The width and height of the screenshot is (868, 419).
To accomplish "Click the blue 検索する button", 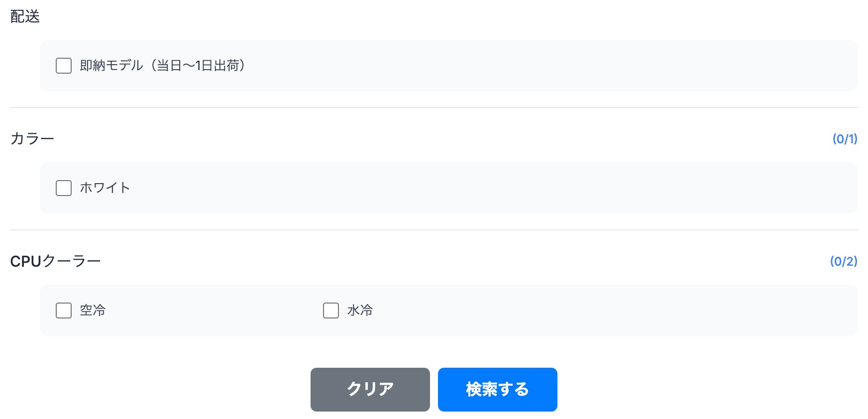I will point(497,390).
